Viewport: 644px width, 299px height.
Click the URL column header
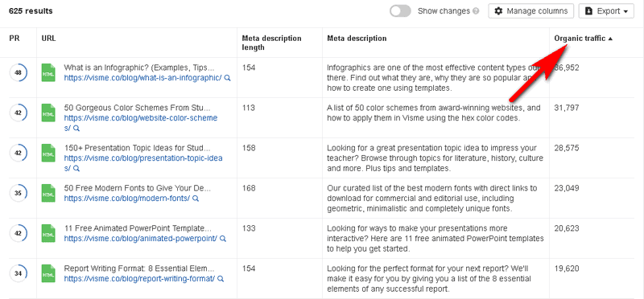point(48,39)
